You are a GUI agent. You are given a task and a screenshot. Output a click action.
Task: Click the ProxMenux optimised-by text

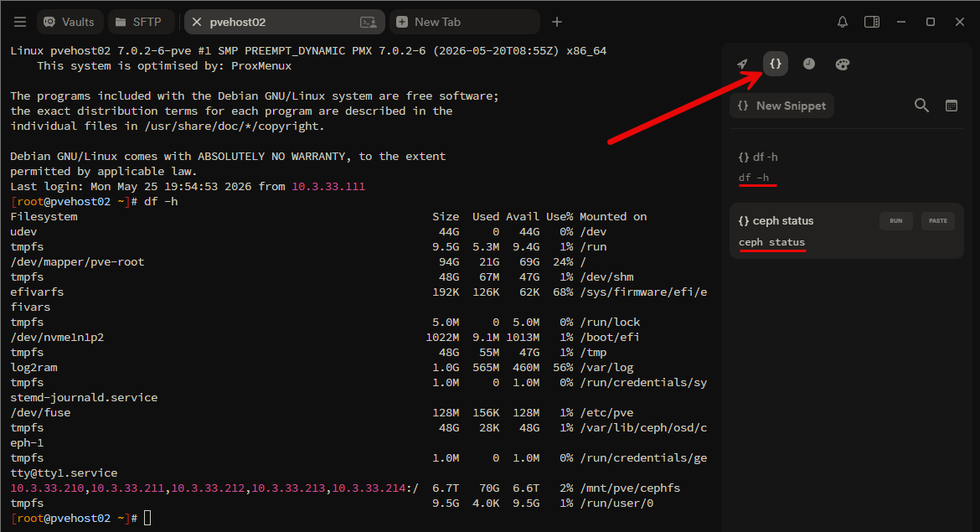pos(261,65)
